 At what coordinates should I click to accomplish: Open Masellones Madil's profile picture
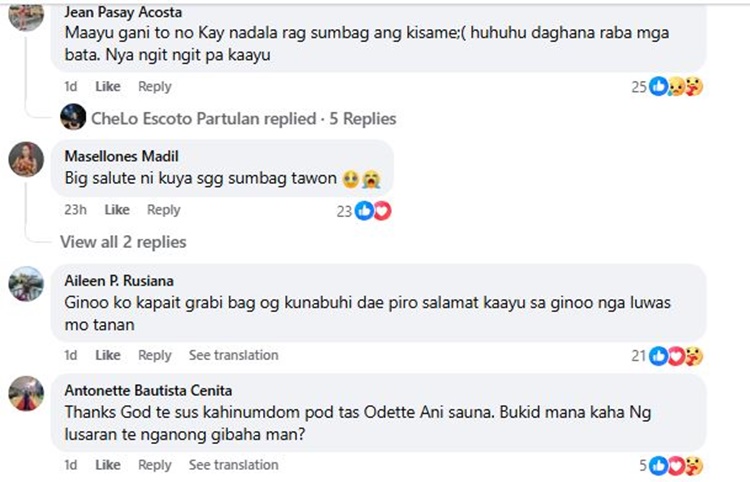coord(26,160)
